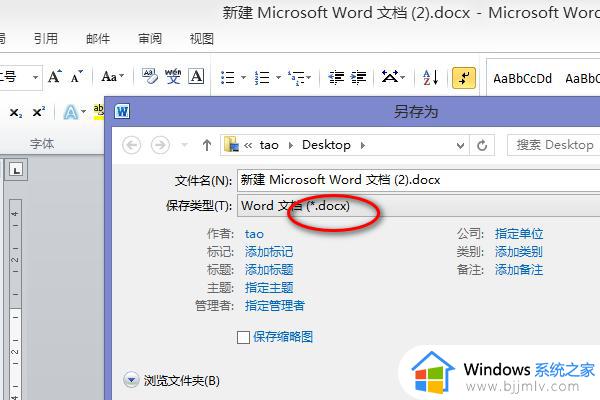Open the 审阅 ribbon tab
This screenshot has height=400, width=600.
[150, 38]
